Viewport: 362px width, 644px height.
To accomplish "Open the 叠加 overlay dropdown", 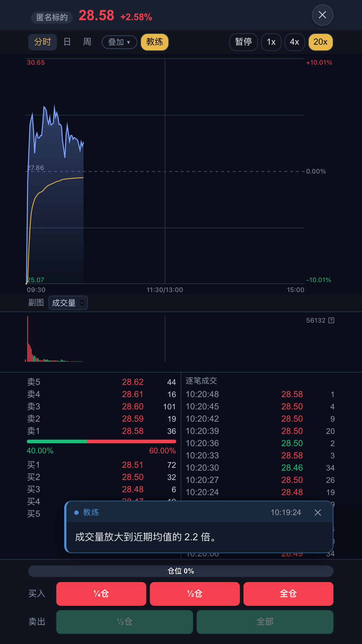I will (119, 42).
